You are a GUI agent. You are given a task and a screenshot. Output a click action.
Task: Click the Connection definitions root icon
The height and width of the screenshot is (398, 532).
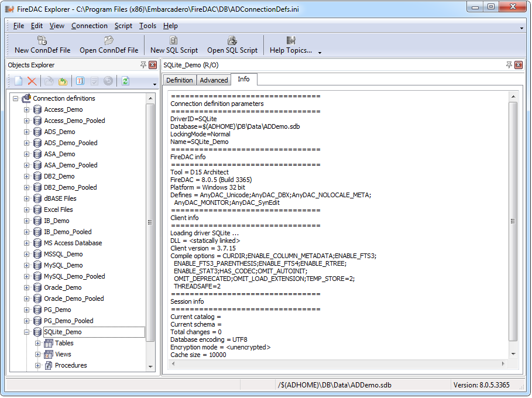pos(26,98)
